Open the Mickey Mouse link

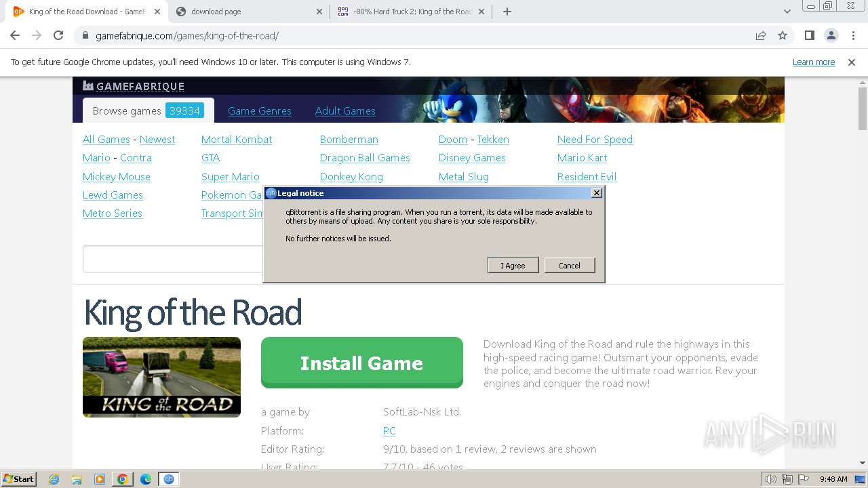[x=117, y=177]
